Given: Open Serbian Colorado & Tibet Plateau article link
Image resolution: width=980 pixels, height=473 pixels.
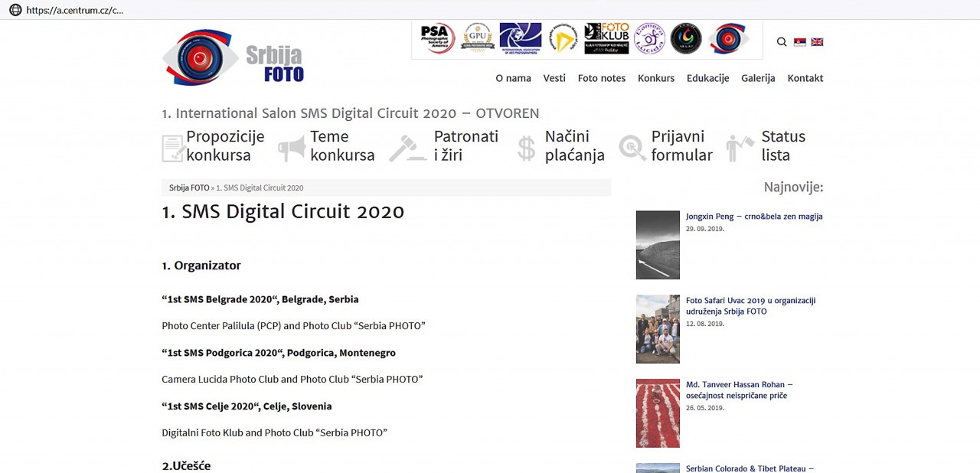Looking at the screenshot, I should pos(750,468).
